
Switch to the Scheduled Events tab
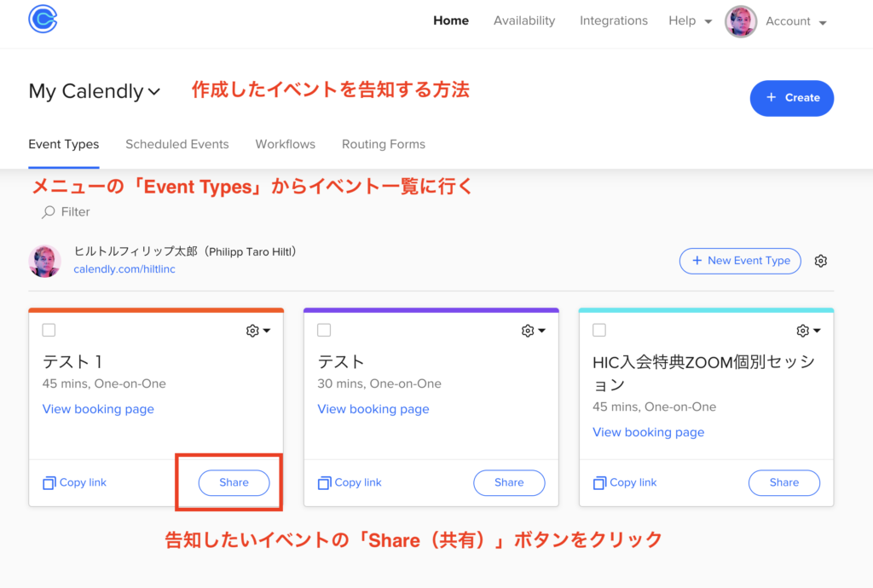pyautogui.click(x=177, y=144)
